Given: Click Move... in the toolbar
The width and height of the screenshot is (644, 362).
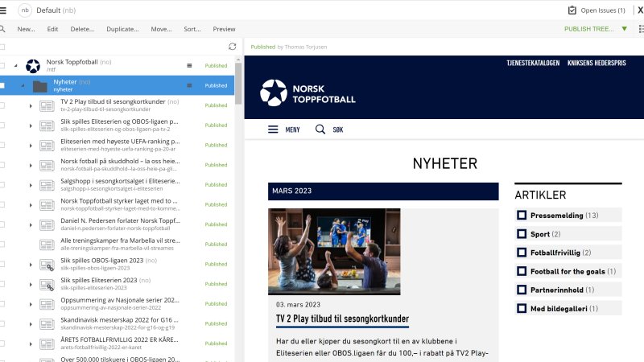Looking at the screenshot, I should pyautogui.click(x=161, y=29).
